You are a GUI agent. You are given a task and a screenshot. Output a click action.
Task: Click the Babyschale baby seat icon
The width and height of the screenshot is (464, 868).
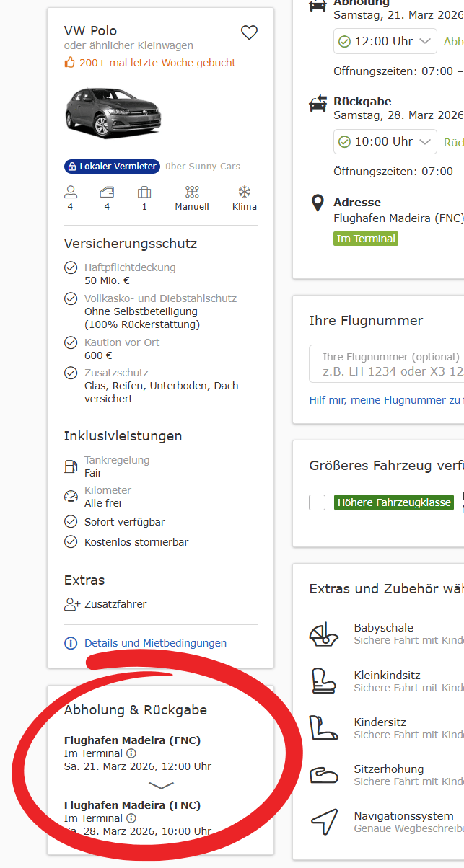[x=324, y=634]
